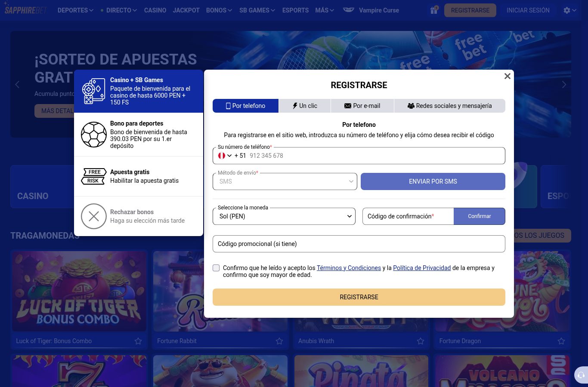Click the soccer ball sports bonus icon
588x387 pixels.
(x=94, y=135)
